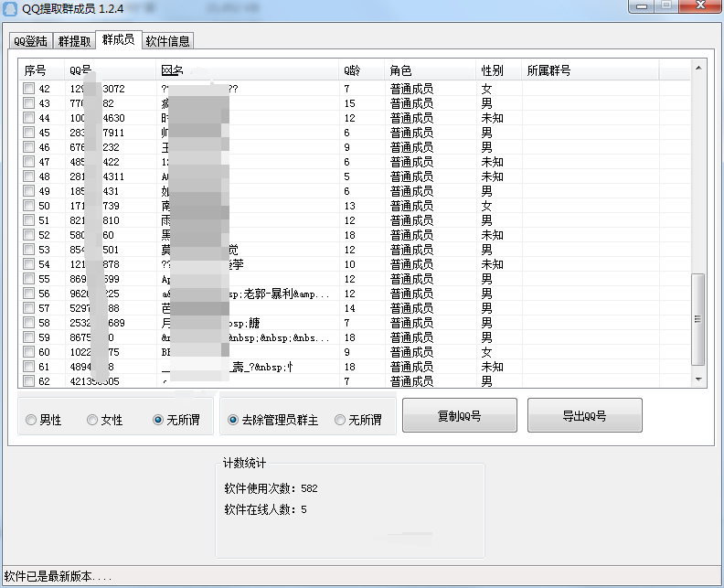
Task: Sort by the 网名 column header
Action: pos(247,70)
